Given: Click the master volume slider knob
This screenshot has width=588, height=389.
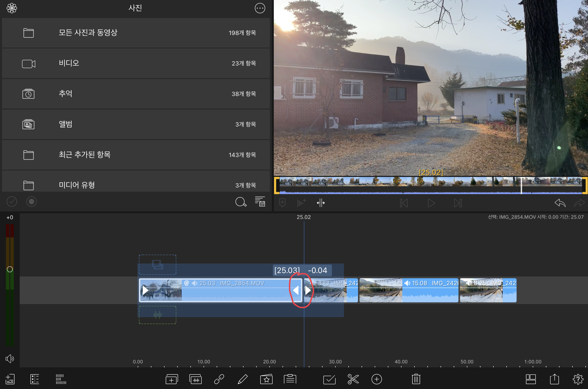Looking at the screenshot, I should pyautogui.click(x=10, y=269).
